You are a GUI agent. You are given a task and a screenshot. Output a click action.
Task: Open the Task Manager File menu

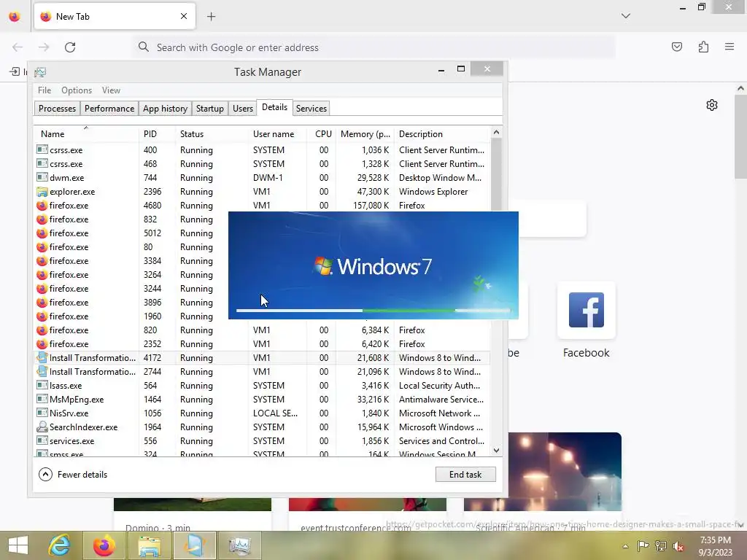(44, 90)
